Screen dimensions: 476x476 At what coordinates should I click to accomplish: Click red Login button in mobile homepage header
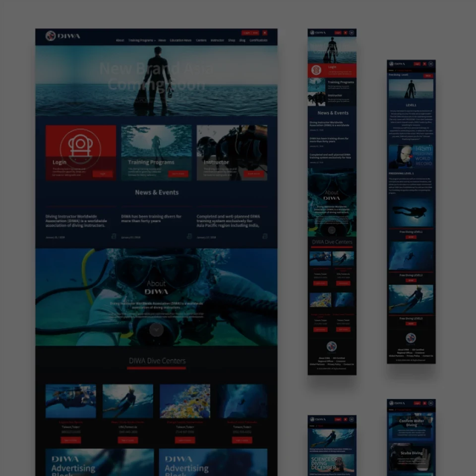338,33
